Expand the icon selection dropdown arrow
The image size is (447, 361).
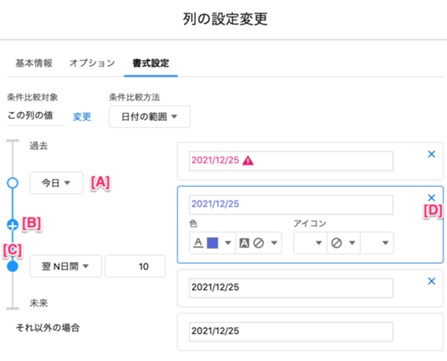352,243
